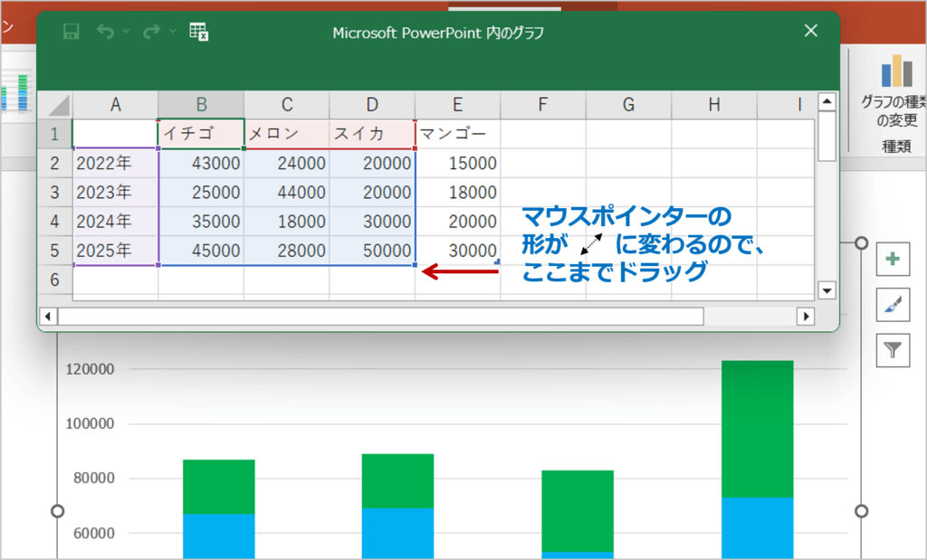The width and height of the screenshot is (927, 560).
Task: Select row 1 header
Action: click(x=55, y=134)
